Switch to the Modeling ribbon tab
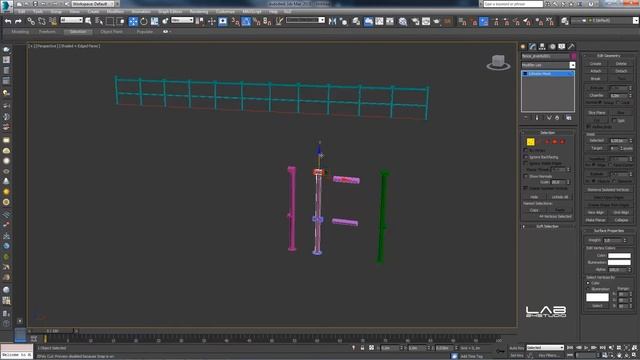This screenshot has width=640, height=360. [20, 31]
